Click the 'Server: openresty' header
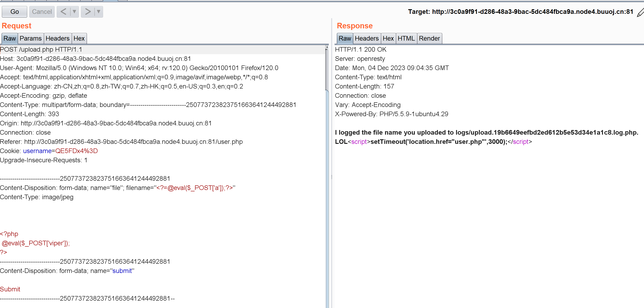The width and height of the screenshot is (644, 308). coord(360,59)
